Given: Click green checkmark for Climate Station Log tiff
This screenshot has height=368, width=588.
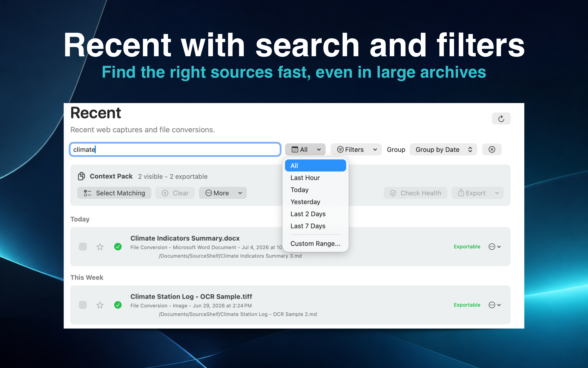Looking at the screenshot, I should click(118, 305).
